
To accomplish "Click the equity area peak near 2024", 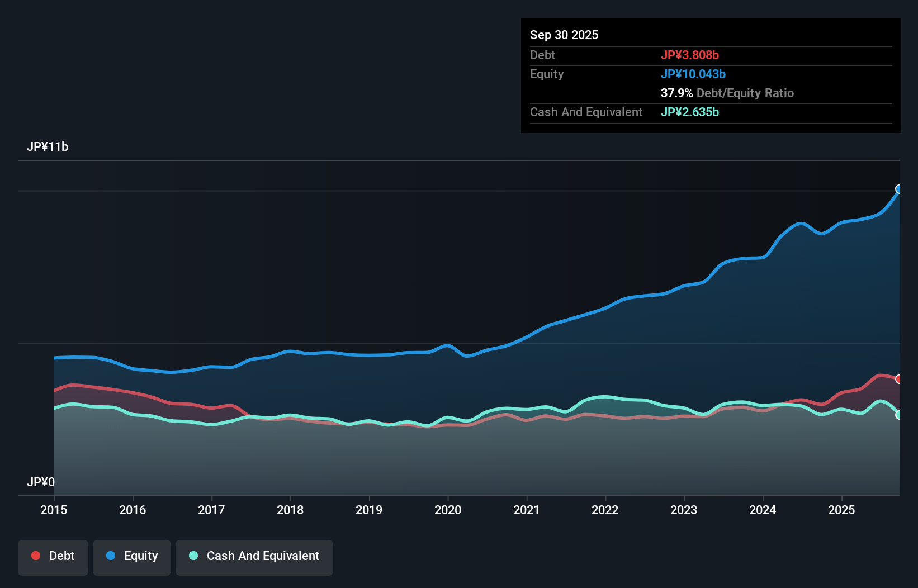I will tap(802, 224).
